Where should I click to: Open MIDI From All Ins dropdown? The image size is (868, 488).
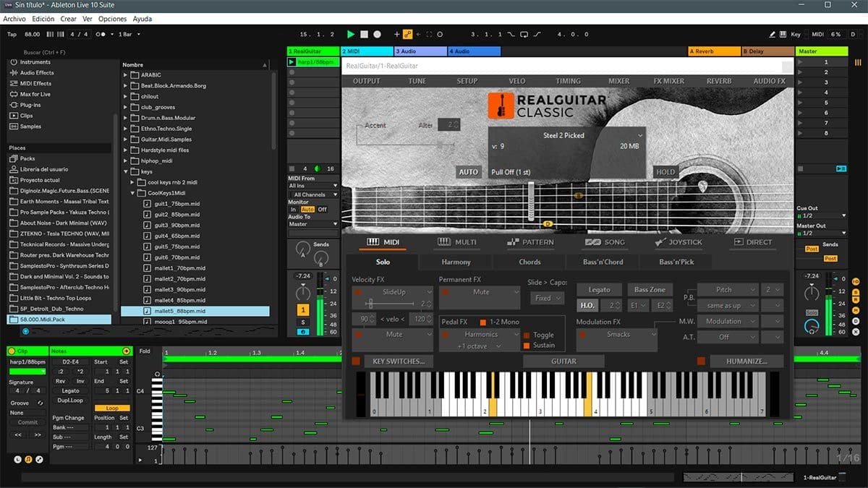tap(313, 187)
